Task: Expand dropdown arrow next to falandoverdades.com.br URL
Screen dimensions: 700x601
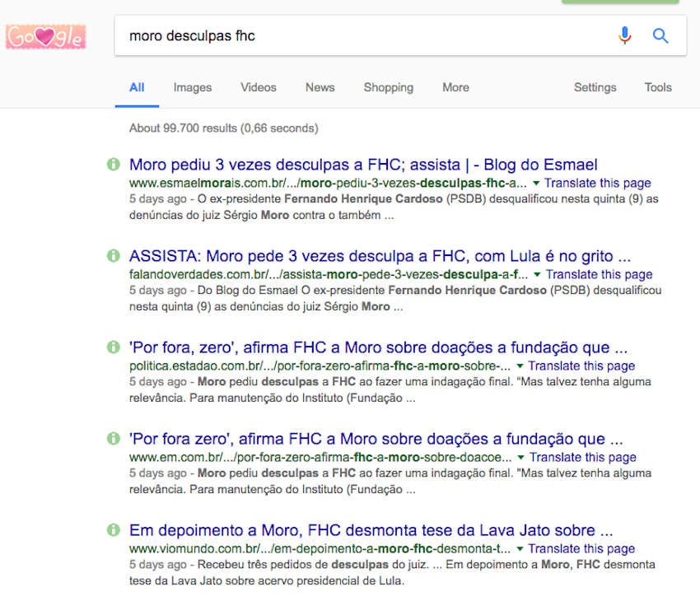Action: 538,275
